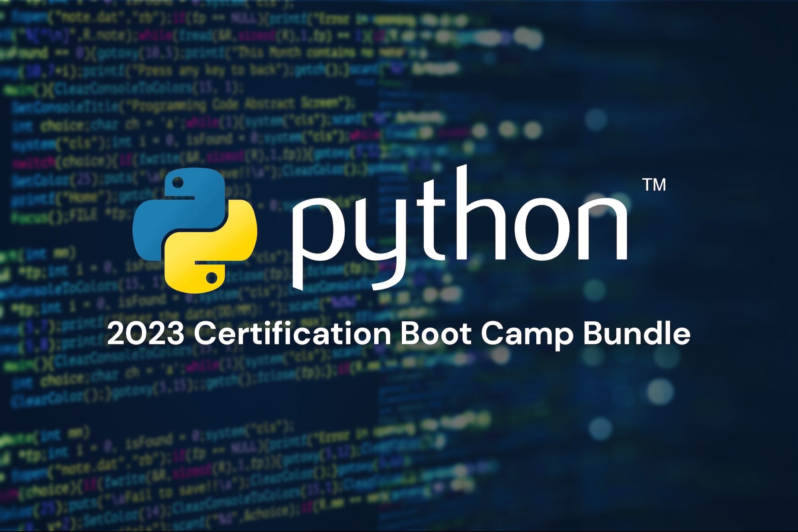Click the TM trademark symbol
This screenshot has width=798, height=532.
[x=654, y=185]
